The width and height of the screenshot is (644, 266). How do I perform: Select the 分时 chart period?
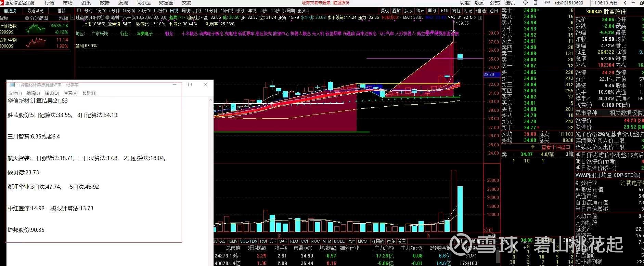(88, 11)
